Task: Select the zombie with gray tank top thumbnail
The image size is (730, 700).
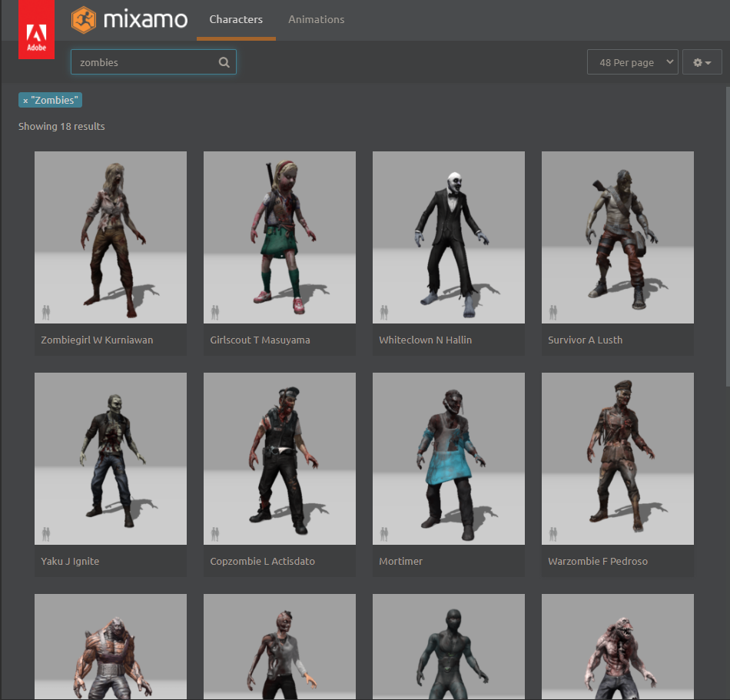Action: [x=280, y=646]
